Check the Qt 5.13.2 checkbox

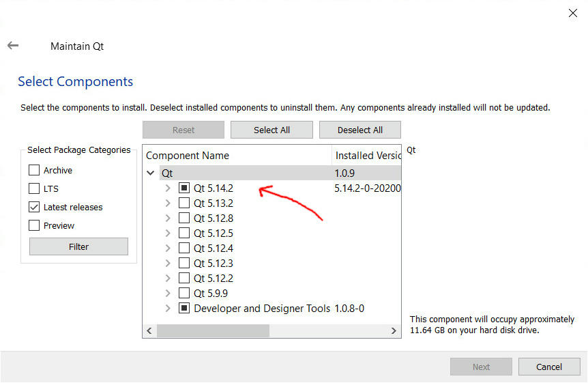(x=184, y=203)
